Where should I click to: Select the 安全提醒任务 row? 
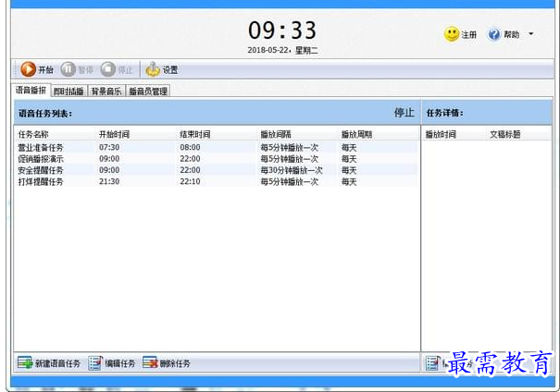tap(217, 170)
